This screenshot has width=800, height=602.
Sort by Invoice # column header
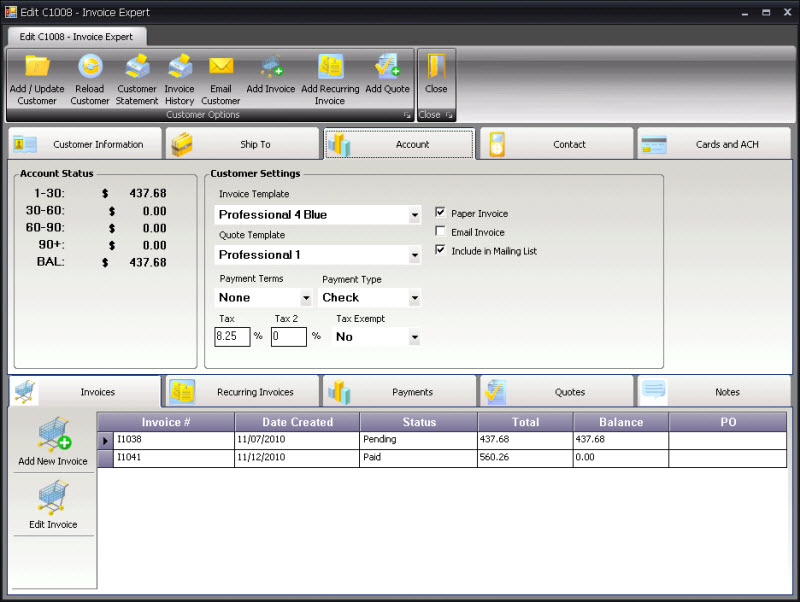[x=166, y=422]
